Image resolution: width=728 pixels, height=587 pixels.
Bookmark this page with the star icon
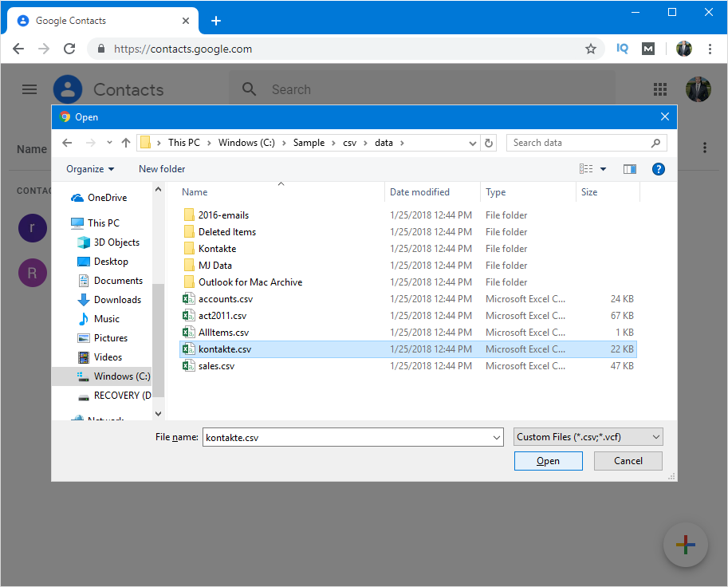point(591,49)
